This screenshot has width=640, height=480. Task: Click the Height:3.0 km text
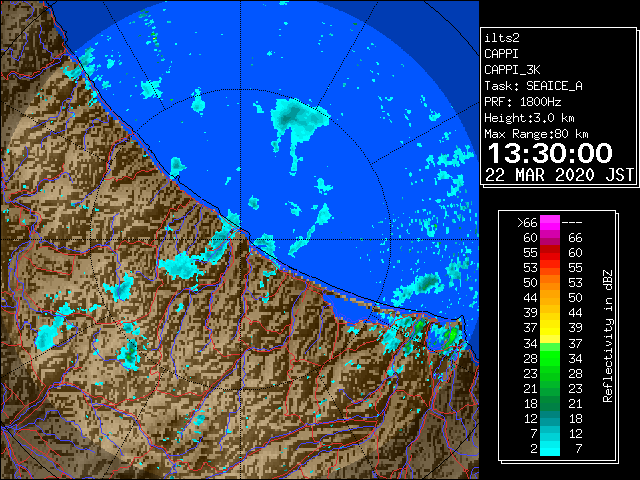529,118
